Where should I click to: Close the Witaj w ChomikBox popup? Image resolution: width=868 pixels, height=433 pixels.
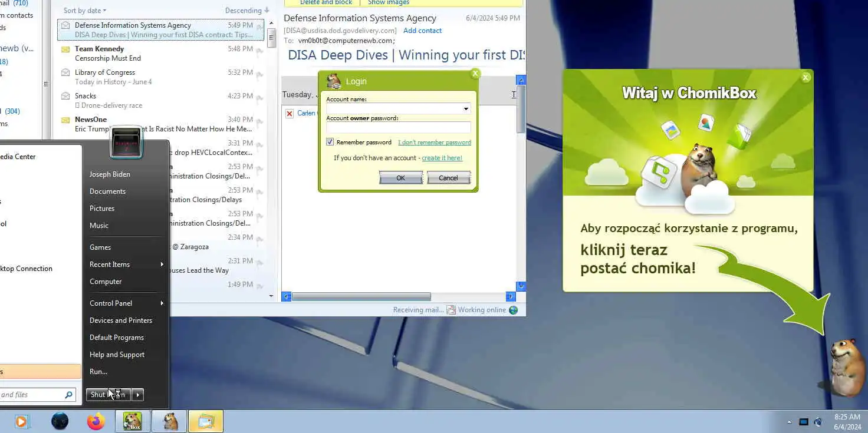pyautogui.click(x=805, y=77)
